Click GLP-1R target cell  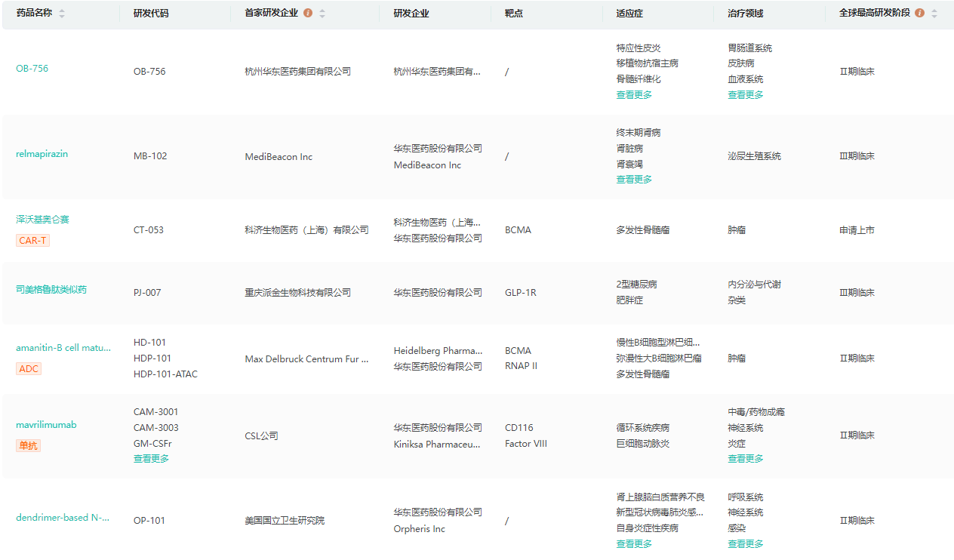(x=521, y=293)
